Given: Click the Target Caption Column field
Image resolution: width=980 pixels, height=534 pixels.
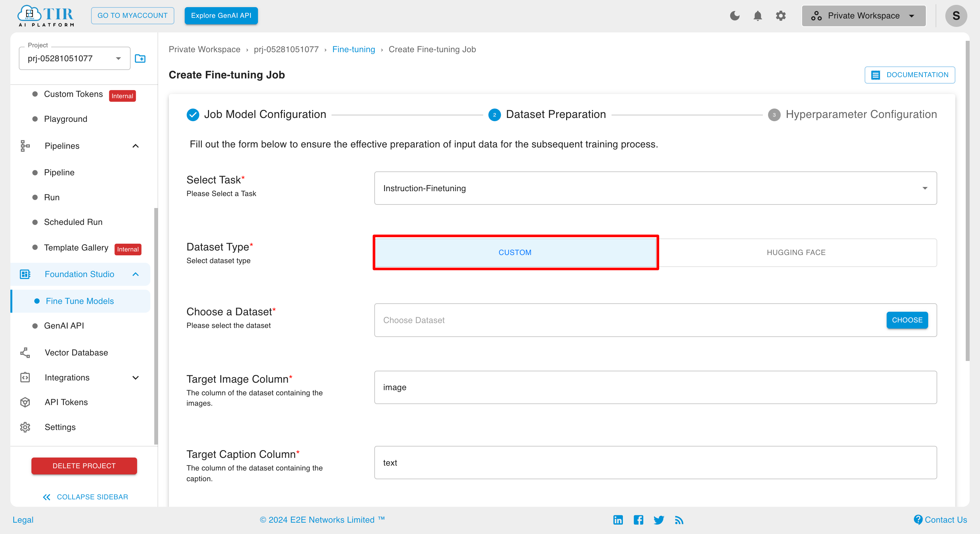Looking at the screenshot, I should click(x=655, y=462).
